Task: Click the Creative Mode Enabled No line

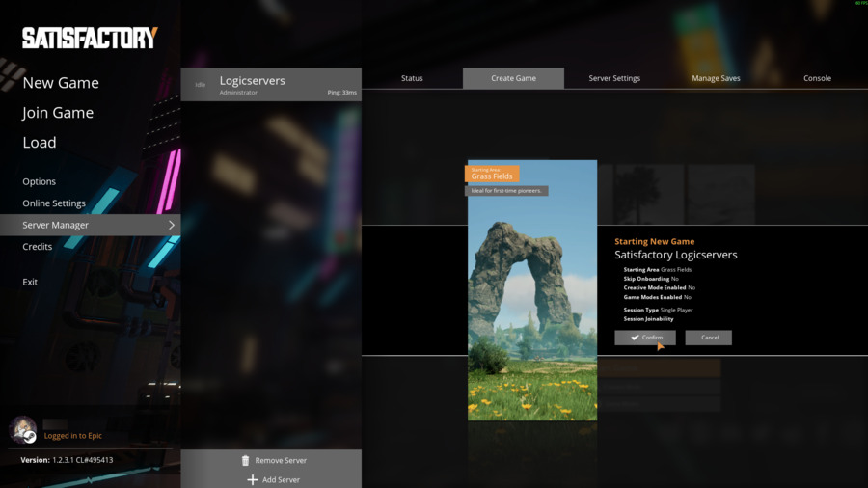Action: point(660,287)
